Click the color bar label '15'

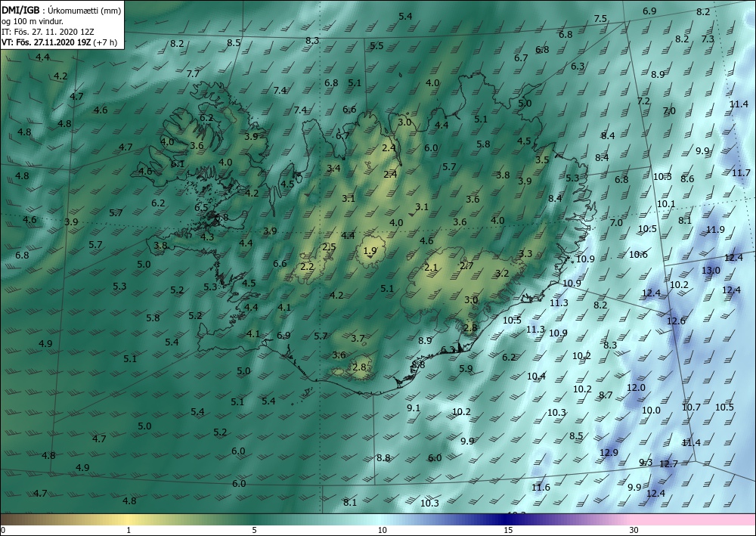tap(508, 530)
